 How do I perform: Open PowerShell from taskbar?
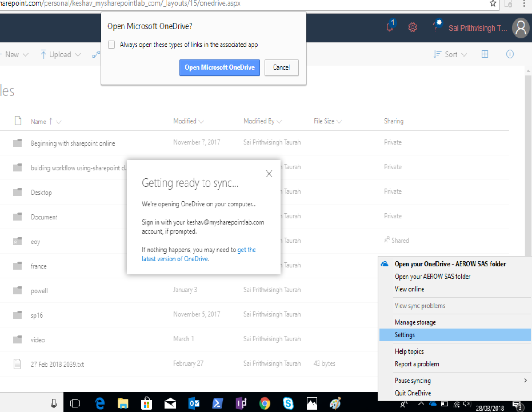point(218,403)
